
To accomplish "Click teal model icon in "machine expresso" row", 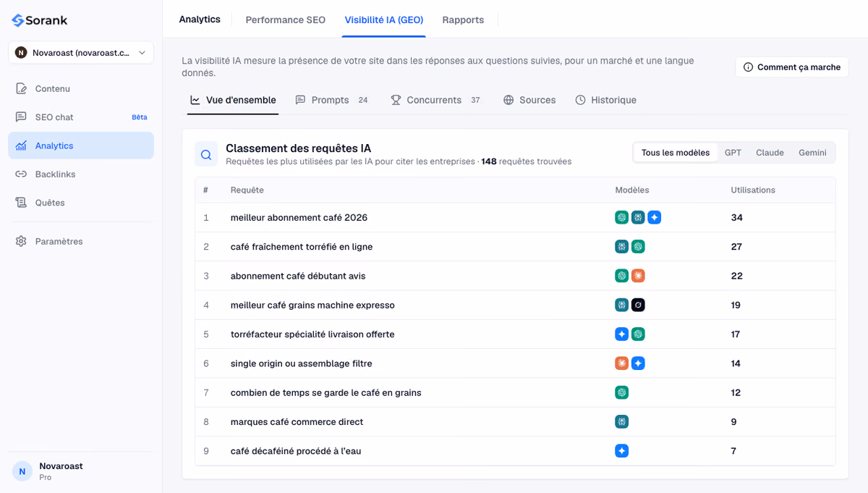I will (621, 305).
